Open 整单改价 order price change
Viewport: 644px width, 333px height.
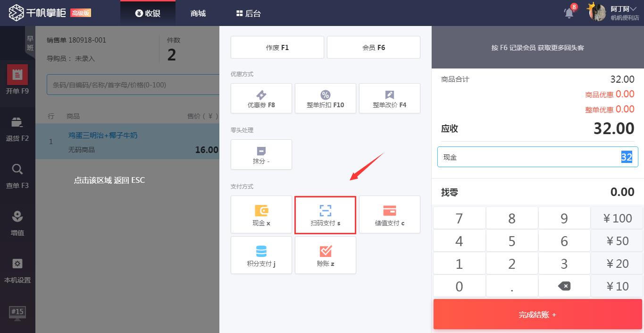click(x=389, y=99)
